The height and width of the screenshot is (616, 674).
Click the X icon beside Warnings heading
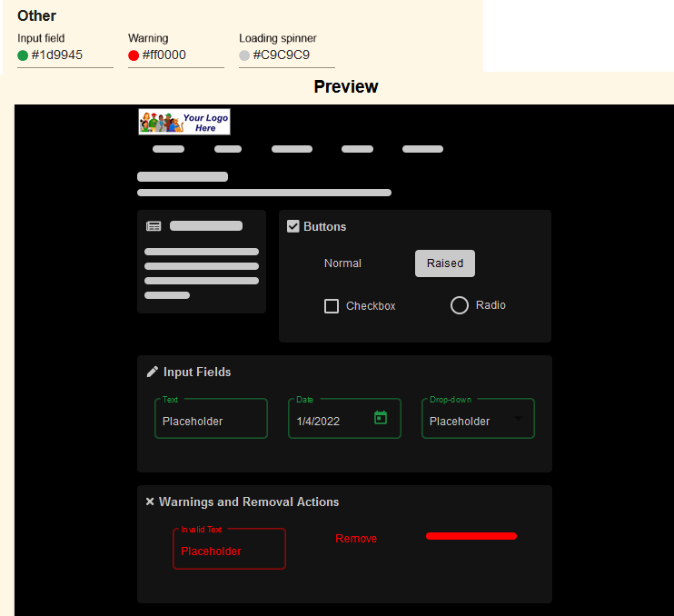pos(150,502)
